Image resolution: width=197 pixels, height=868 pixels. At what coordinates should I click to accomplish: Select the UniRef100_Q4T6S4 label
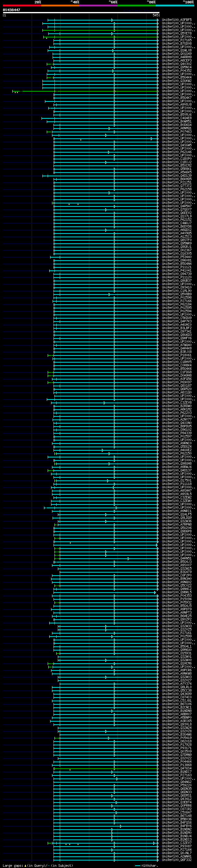click(177, 768)
